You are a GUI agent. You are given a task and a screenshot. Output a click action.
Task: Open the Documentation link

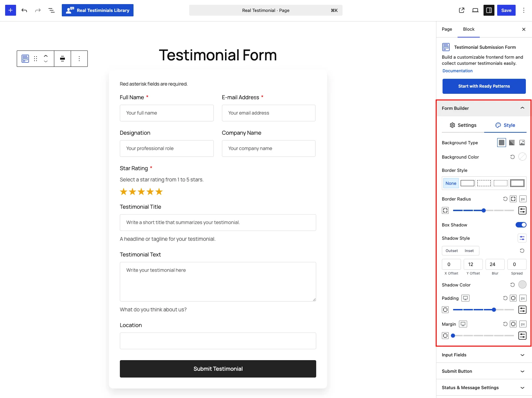458,71
